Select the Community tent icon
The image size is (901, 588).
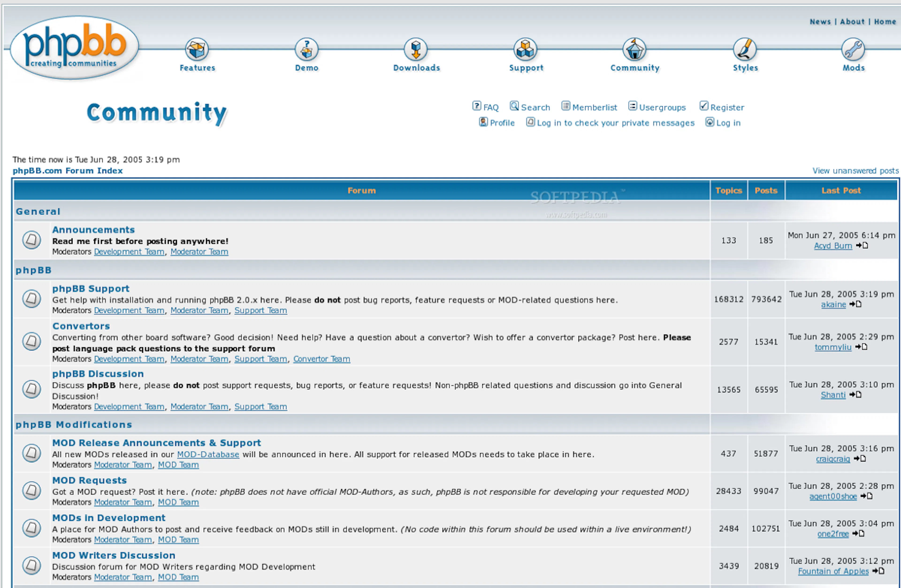point(634,49)
